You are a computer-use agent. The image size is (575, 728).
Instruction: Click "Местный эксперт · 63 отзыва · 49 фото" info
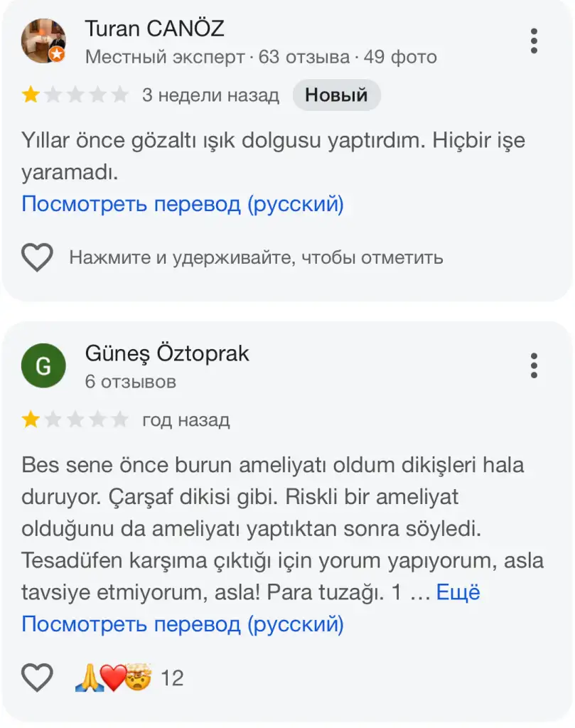point(261,57)
